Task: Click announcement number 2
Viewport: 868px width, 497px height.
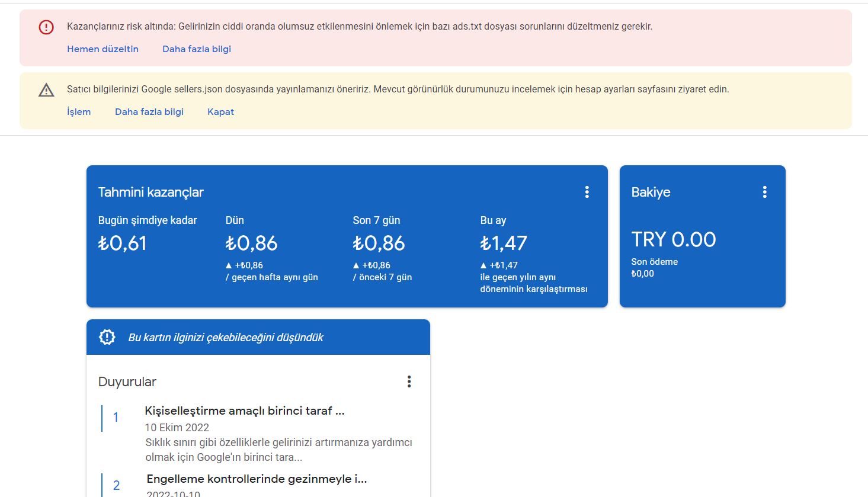Action: tap(116, 486)
